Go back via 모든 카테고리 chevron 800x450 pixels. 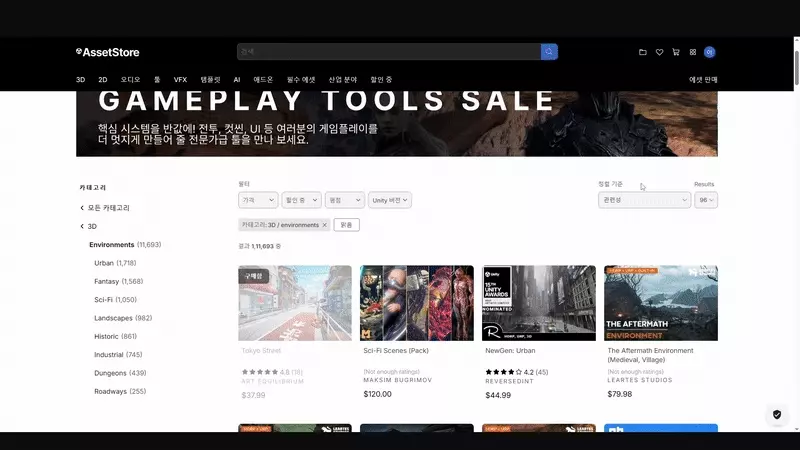(x=82, y=208)
